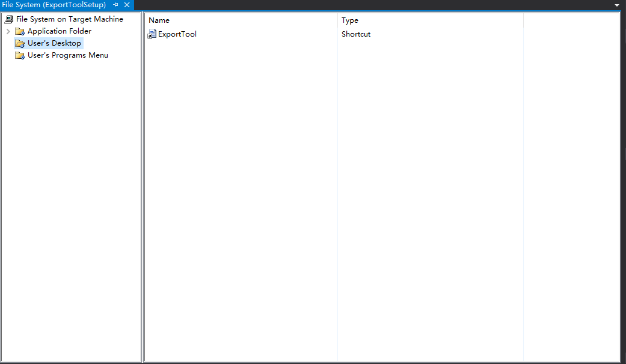Sort the list by the Type column header

430,20
